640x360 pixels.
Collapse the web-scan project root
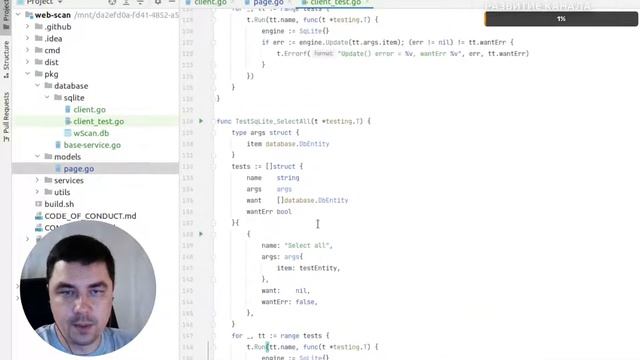[x=18, y=15]
